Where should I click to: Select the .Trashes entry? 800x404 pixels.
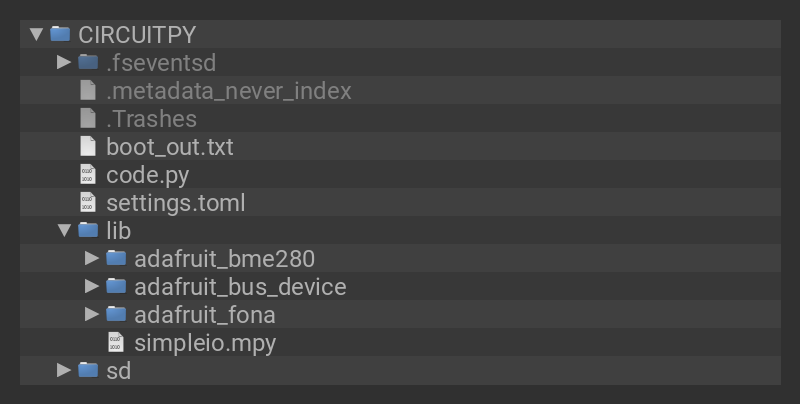[x=151, y=119]
